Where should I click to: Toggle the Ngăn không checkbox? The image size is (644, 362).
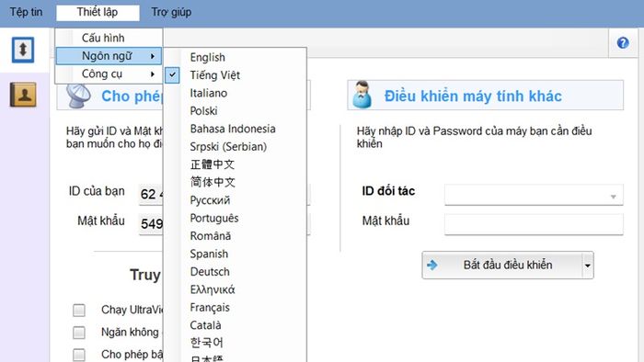[79, 332]
